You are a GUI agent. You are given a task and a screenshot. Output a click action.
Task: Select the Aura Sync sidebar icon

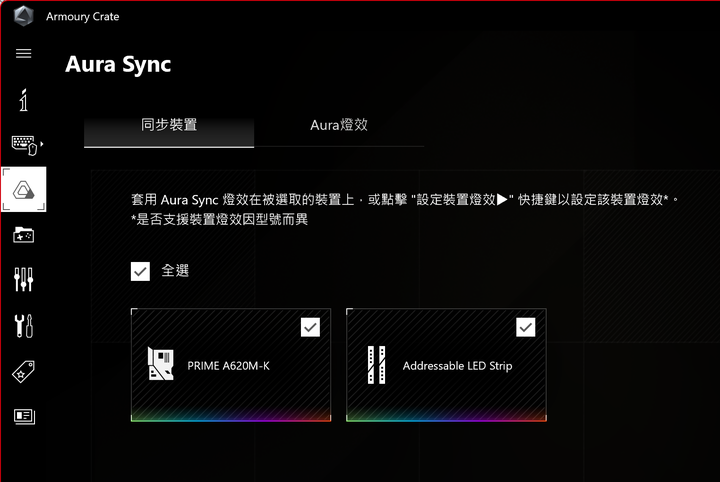point(23,189)
